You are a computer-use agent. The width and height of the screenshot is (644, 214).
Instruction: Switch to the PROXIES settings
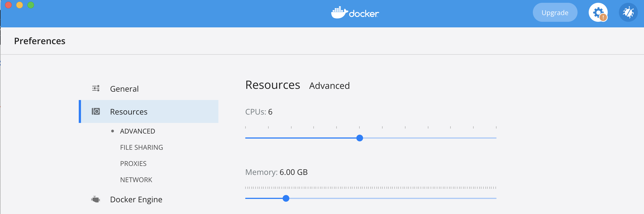click(133, 163)
